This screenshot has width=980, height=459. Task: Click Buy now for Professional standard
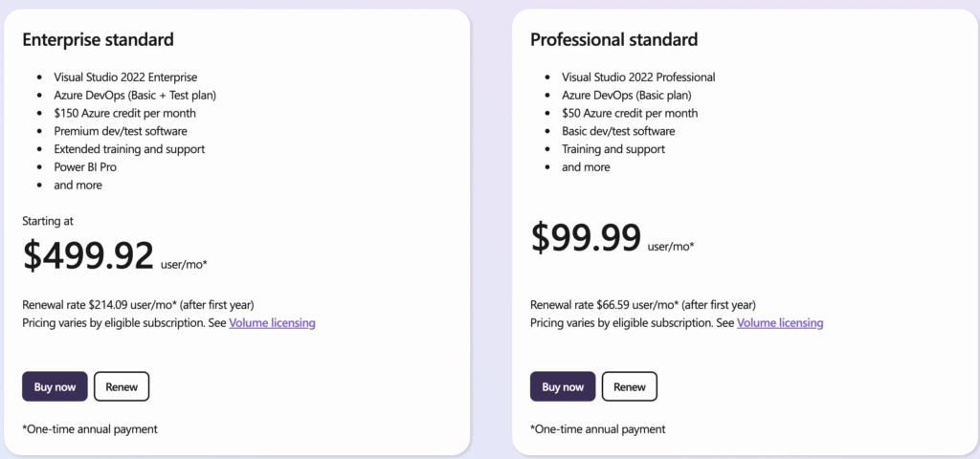pos(563,386)
